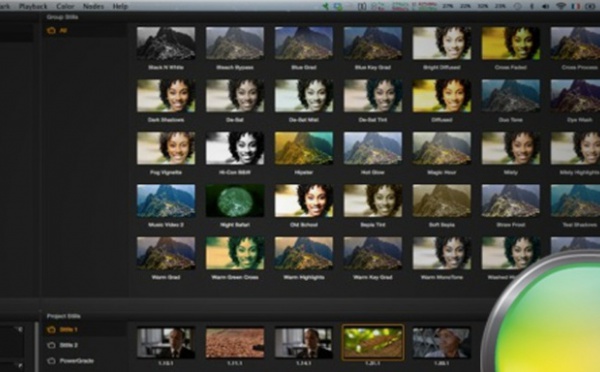Select the Warm Key Grad look thumbnail
This screenshot has width=600, height=372.
click(373, 253)
